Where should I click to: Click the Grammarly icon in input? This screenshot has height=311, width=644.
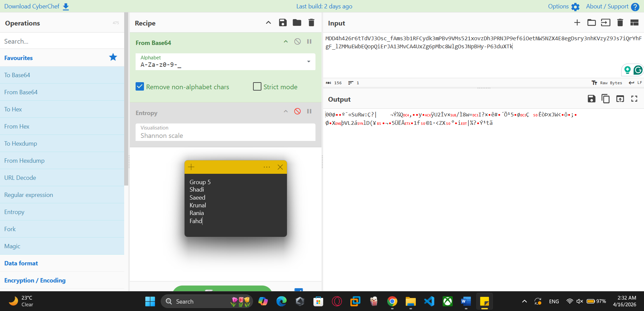[x=638, y=70]
